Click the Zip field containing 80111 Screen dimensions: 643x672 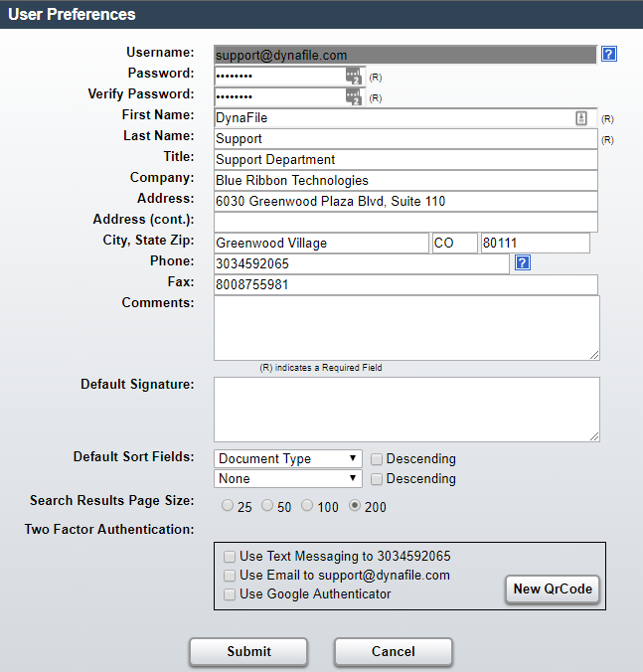(x=535, y=243)
